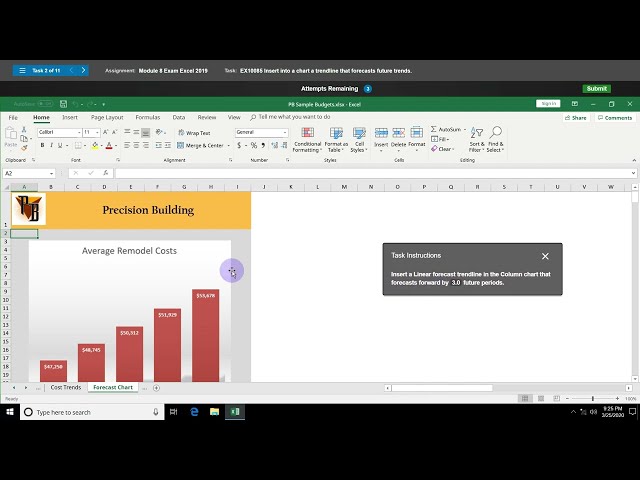Viewport: 640px width, 480px height.
Task: Click the Save icon in the title bar
Action: click(x=63, y=104)
